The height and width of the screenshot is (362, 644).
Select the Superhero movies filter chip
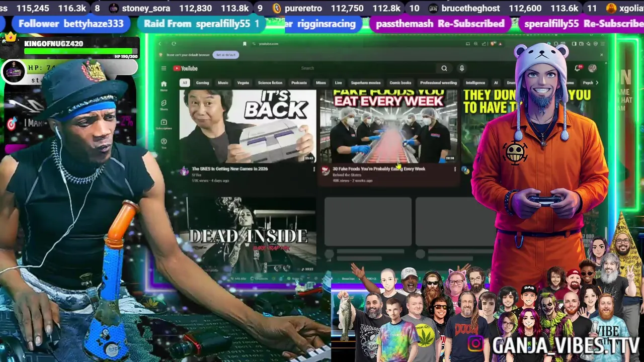click(x=366, y=82)
